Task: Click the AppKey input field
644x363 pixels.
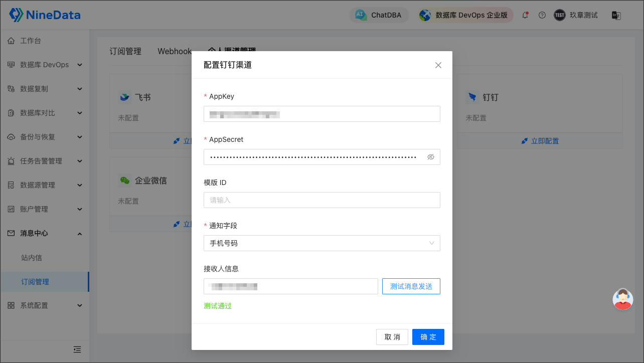Action: coord(322,114)
